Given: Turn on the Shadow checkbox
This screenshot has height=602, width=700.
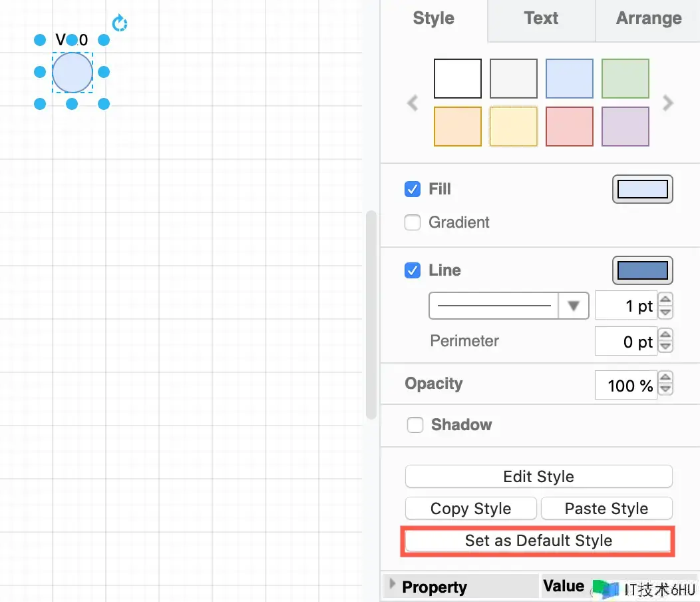Looking at the screenshot, I should (x=415, y=425).
